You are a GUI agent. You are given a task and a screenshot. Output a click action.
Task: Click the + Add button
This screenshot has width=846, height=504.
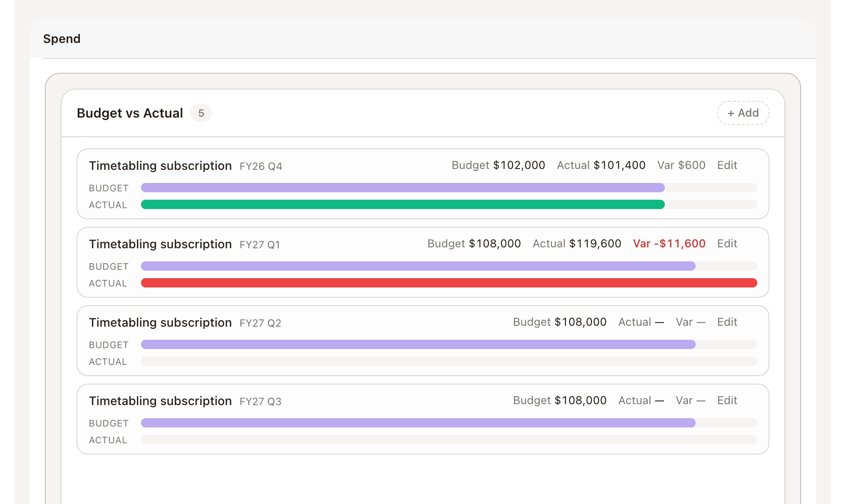(743, 113)
